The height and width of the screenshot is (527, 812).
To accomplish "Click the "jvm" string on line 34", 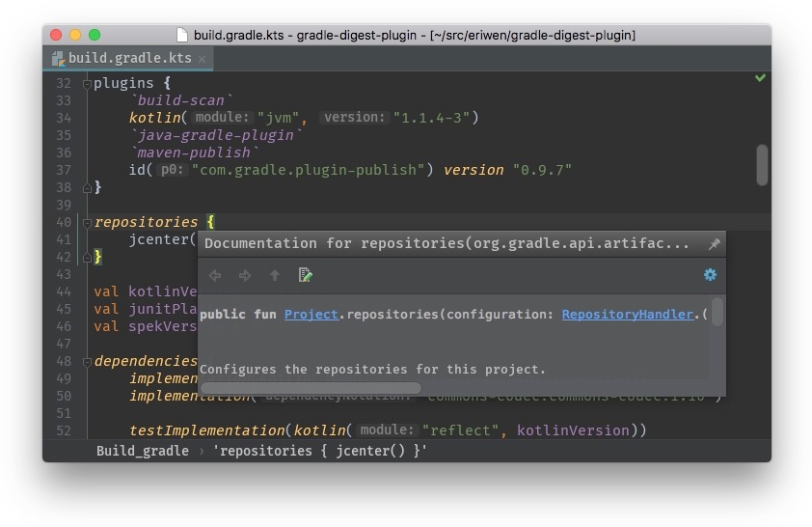I will tap(279, 118).
